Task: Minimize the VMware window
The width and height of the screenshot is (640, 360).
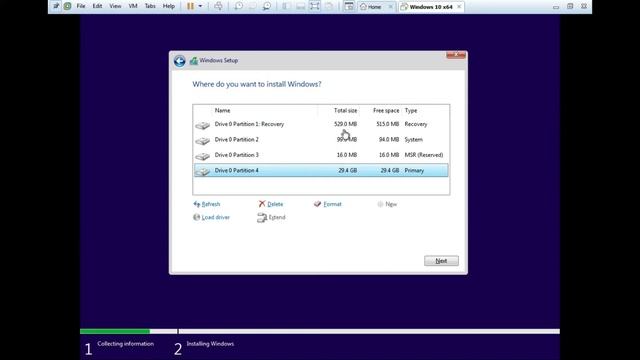Action: 556,7
